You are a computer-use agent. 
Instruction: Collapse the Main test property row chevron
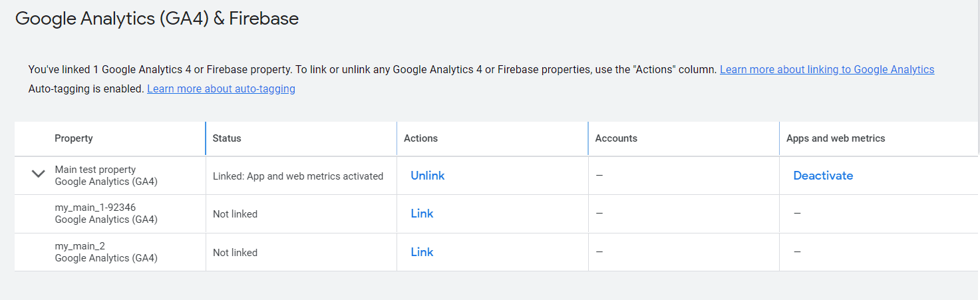39,174
